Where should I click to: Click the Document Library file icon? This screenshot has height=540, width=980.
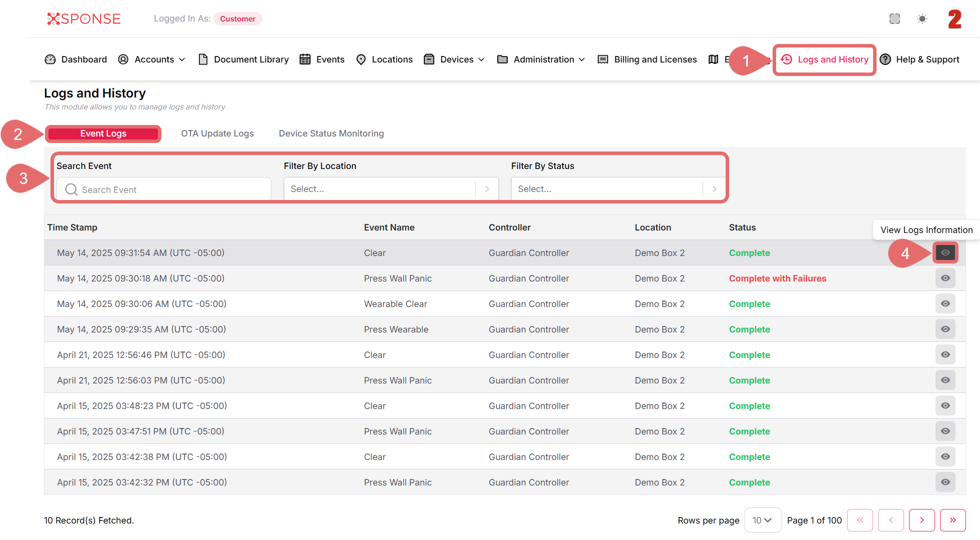point(203,59)
